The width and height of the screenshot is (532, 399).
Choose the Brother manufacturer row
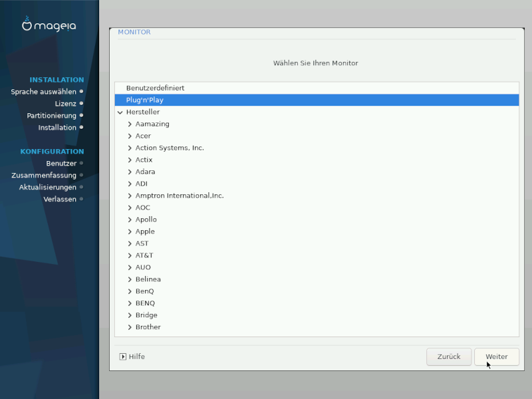pos(148,327)
